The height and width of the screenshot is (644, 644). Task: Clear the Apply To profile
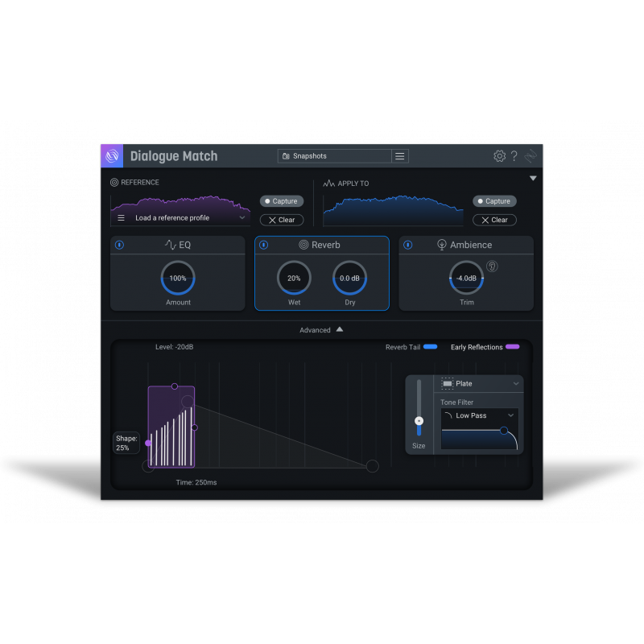[494, 220]
